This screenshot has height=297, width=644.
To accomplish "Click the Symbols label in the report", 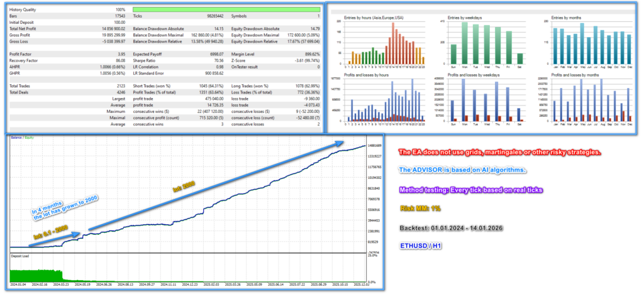I will pyautogui.click(x=238, y=16).
